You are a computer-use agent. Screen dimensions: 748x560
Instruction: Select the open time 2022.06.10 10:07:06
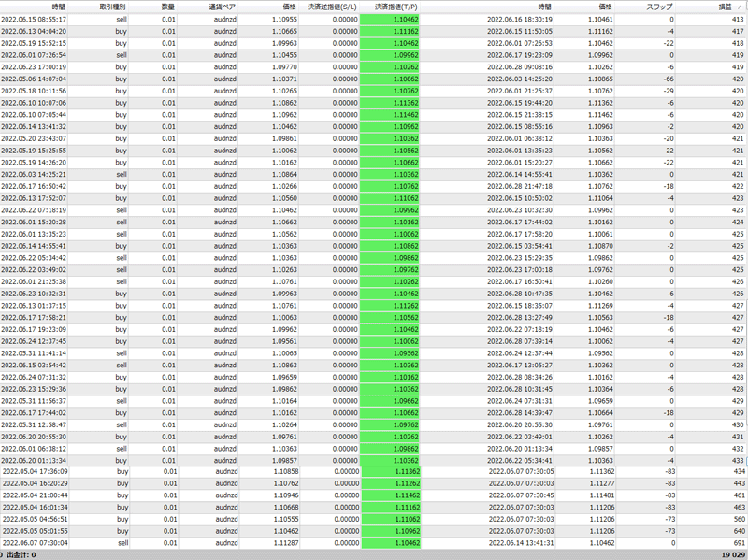click(34, 103)
